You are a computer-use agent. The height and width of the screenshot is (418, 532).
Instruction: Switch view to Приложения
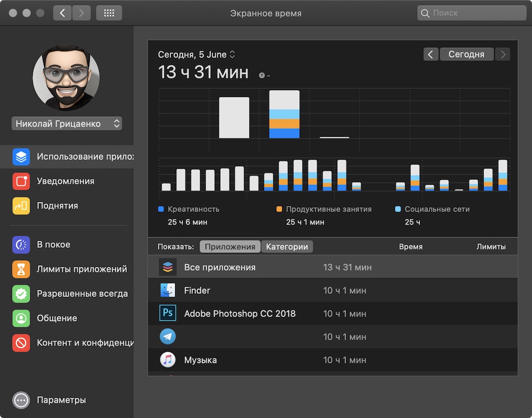[230, 247]
